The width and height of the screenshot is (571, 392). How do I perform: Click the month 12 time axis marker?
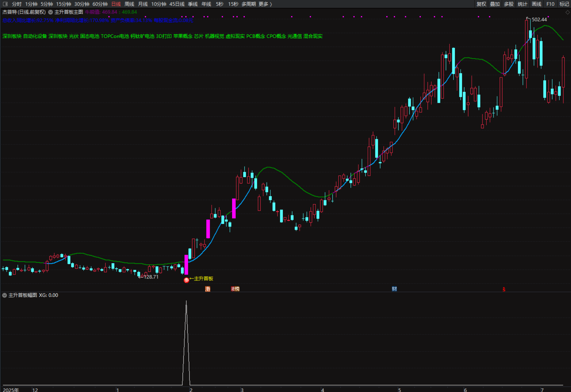(35, 390)
